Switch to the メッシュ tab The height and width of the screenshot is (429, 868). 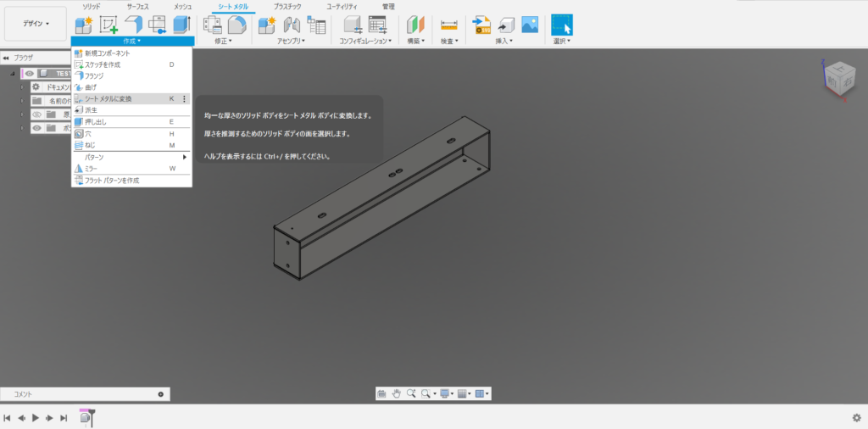pos(183,7)
